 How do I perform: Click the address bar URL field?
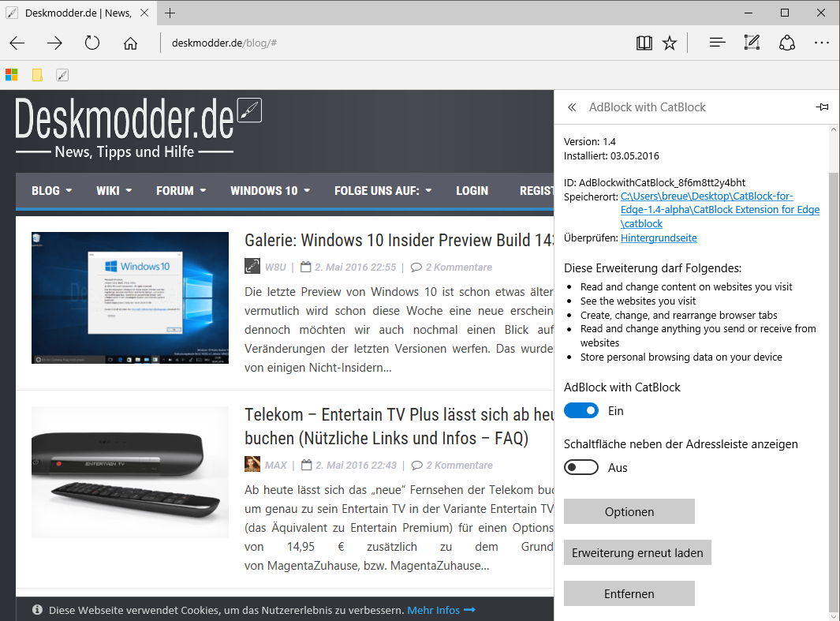(397, 43)
